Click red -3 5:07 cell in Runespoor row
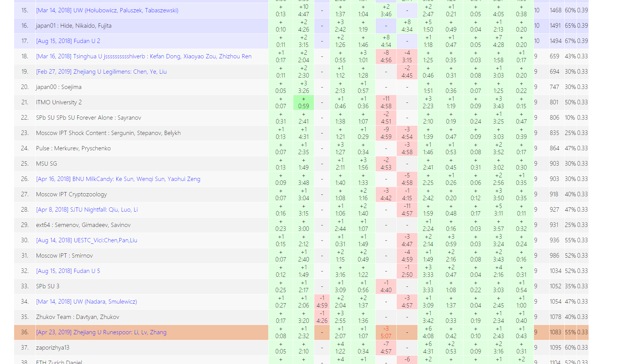The width and height of the screenshot is (619, 364). 386,332
